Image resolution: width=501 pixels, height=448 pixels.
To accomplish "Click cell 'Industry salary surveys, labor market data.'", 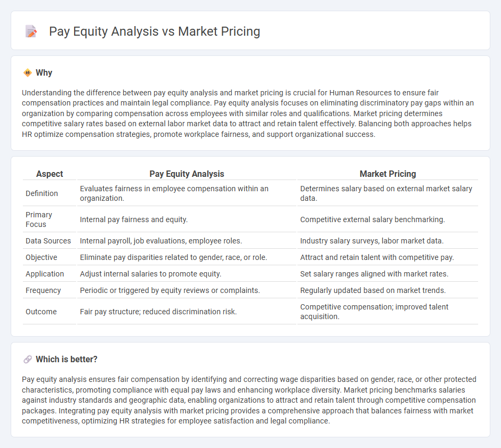I will tap(387, 241).
